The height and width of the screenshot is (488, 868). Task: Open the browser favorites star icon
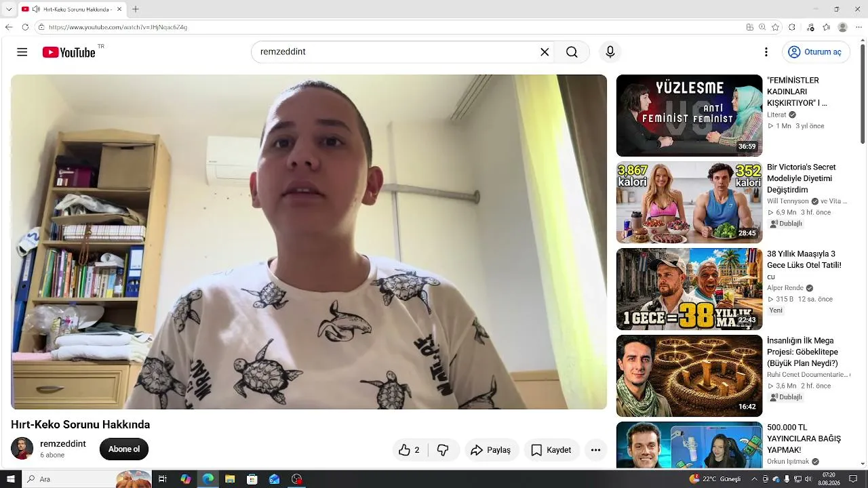827,27
